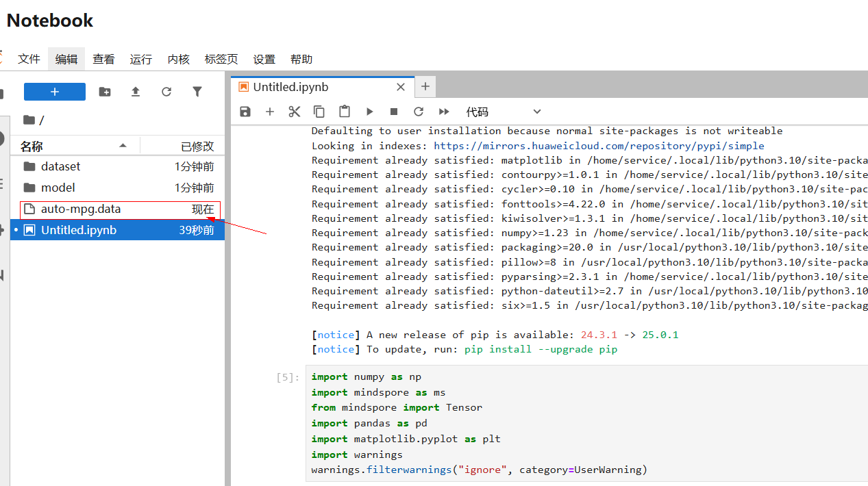The height and width of the screenshot is (486, 868).
Task: Toggle the file filter icon
Action: 197,92
